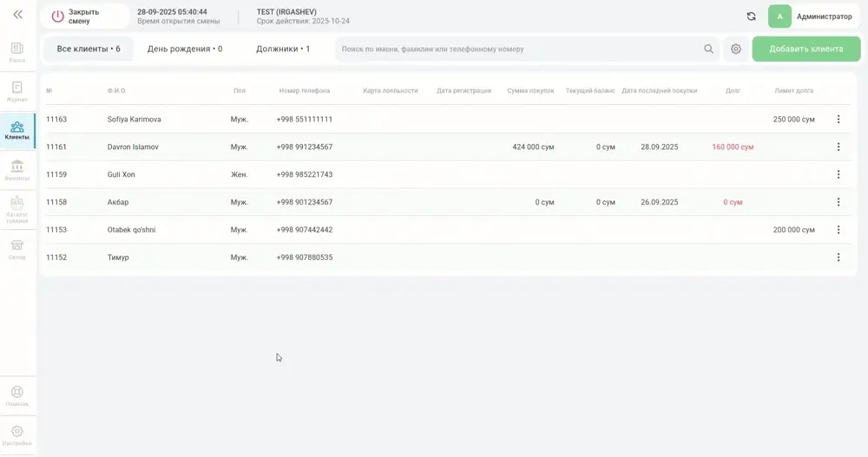Focus the client search input field

519,49
